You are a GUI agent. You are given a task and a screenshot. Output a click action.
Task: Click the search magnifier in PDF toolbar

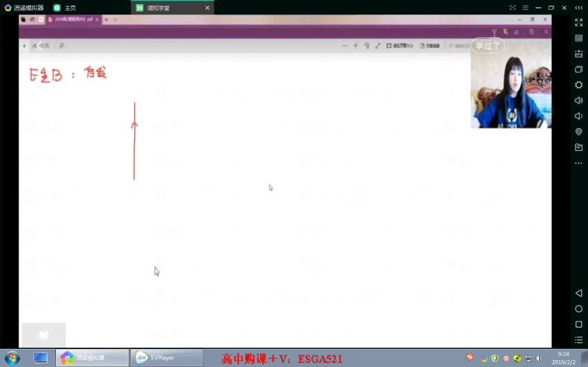[x=62, y=46]
